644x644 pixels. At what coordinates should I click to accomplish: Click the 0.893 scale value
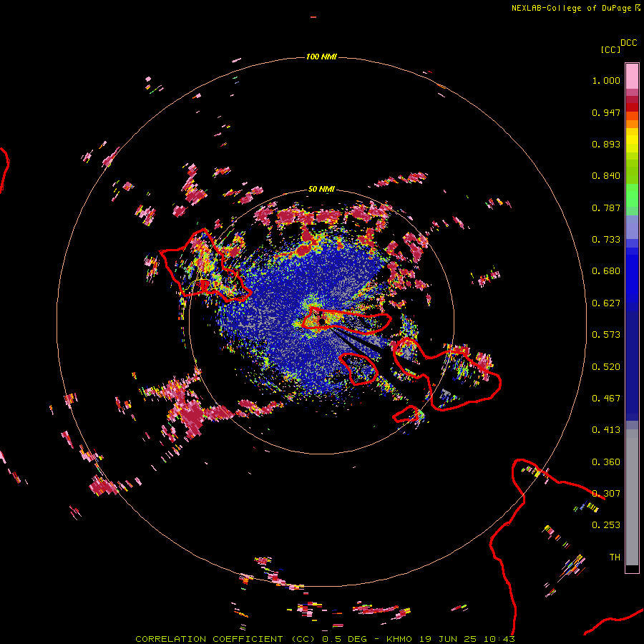(606, 144)
